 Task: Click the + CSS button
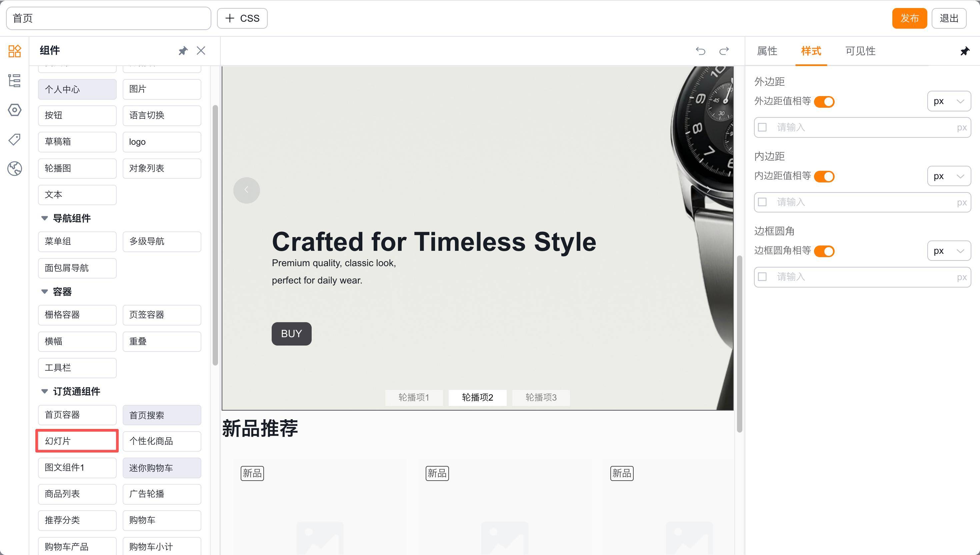[242, 18]
